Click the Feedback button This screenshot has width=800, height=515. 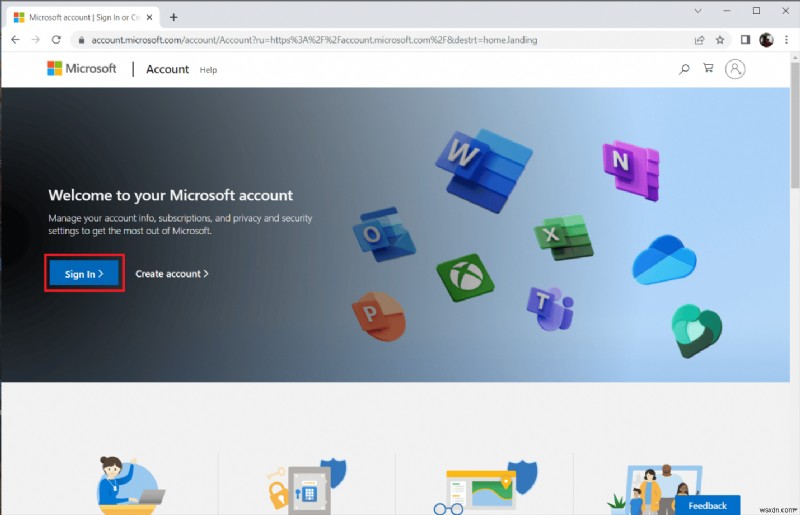707,505
